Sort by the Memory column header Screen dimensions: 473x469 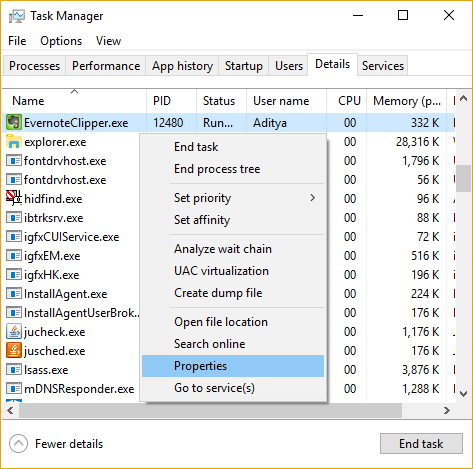tap(406, 101)
